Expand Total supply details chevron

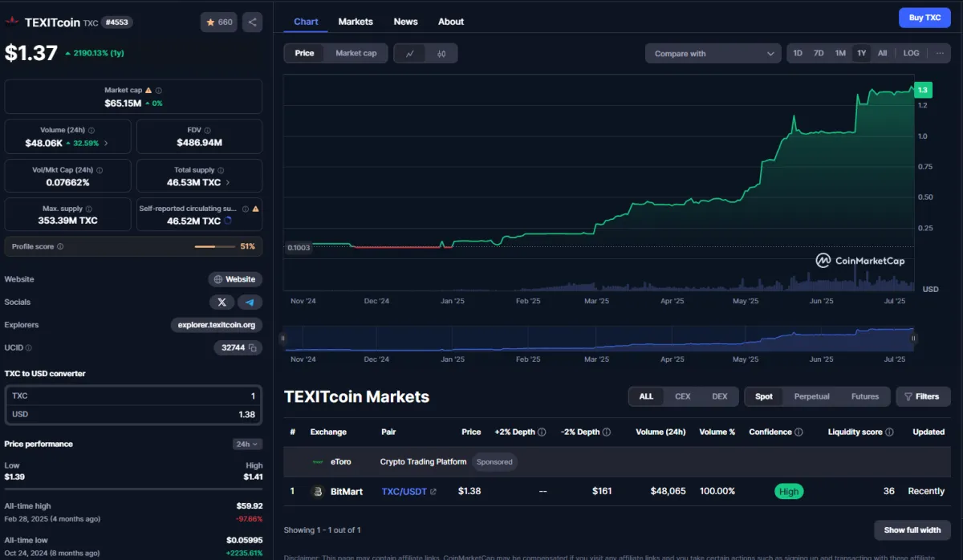pos(228,183)
